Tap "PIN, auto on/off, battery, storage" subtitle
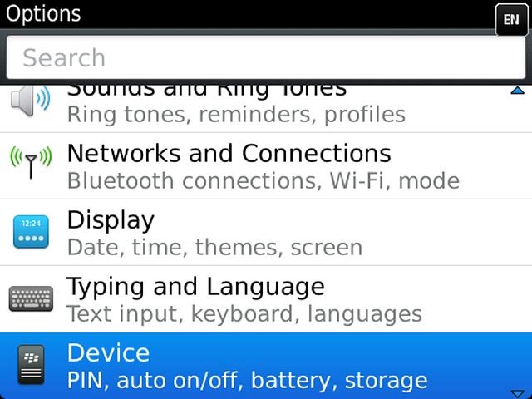Viewport: 532px width, 399px height. coord(248,381)
